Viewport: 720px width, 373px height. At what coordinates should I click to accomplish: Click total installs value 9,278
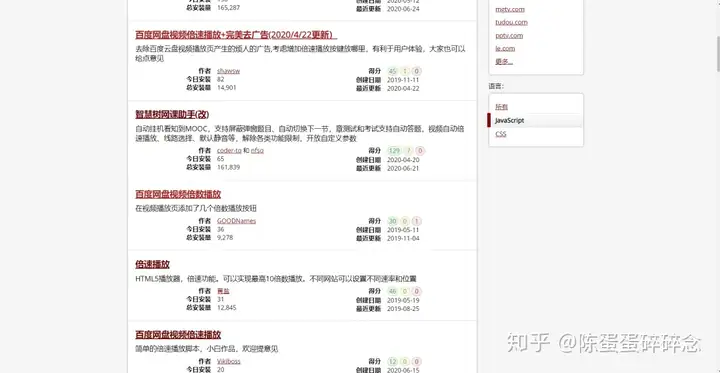pos(225,238)
